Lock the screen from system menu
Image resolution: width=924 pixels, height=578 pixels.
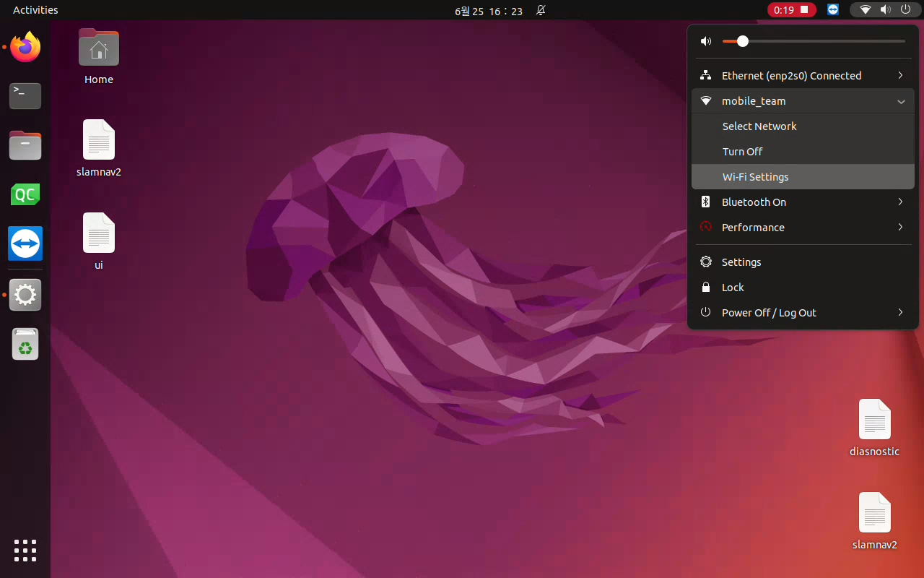[803, 288]
